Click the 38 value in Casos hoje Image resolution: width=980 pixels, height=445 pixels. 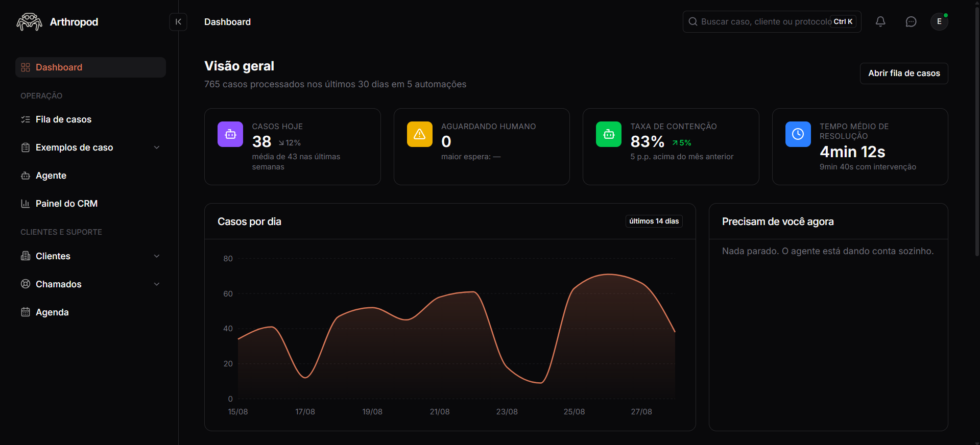coord(261,141)
